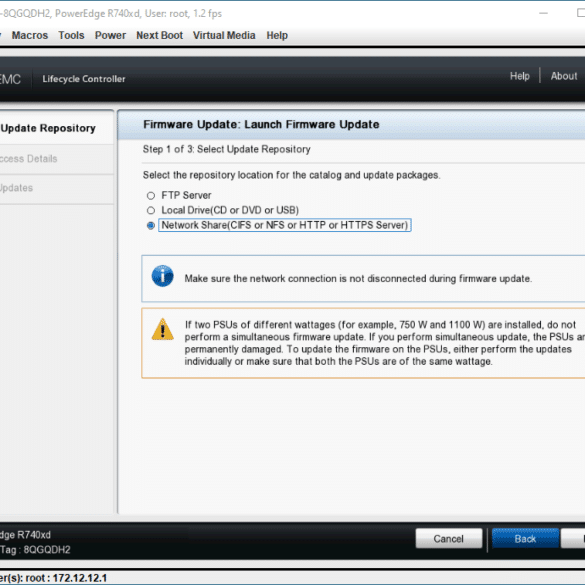Open the Help menu in menu bar
Image resolution: width=585 pixels, height=585 pixels.
277,35
